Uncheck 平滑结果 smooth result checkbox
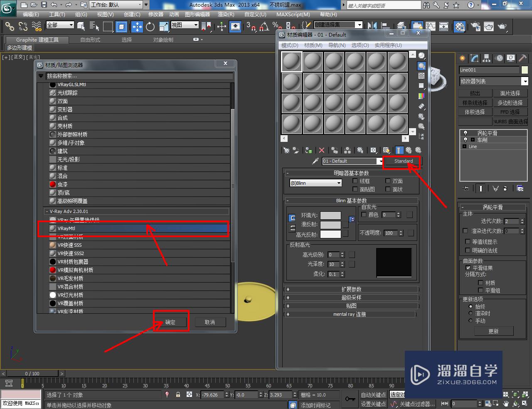The image size is (532, 409). click(468, 268)
